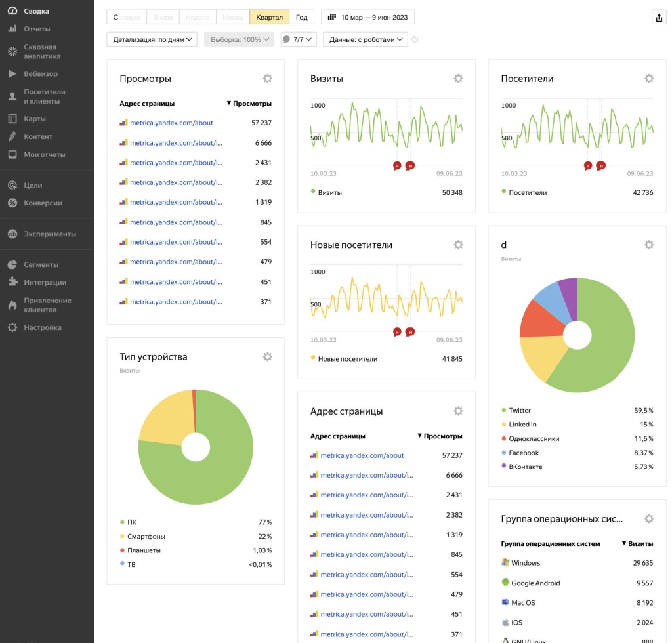Viewport: 672px width, 643px height.
Task: Click gear icon on Визиты widget
Action: tap(458, 79)
